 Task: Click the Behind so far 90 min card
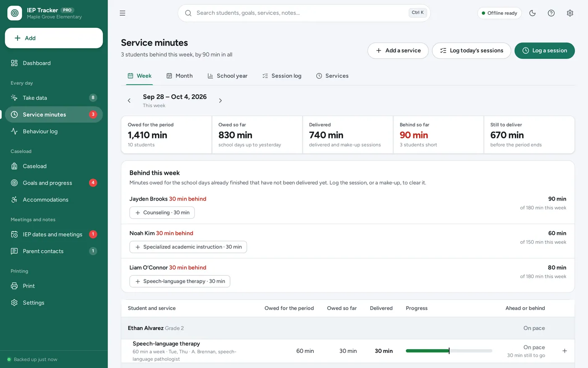438,135
